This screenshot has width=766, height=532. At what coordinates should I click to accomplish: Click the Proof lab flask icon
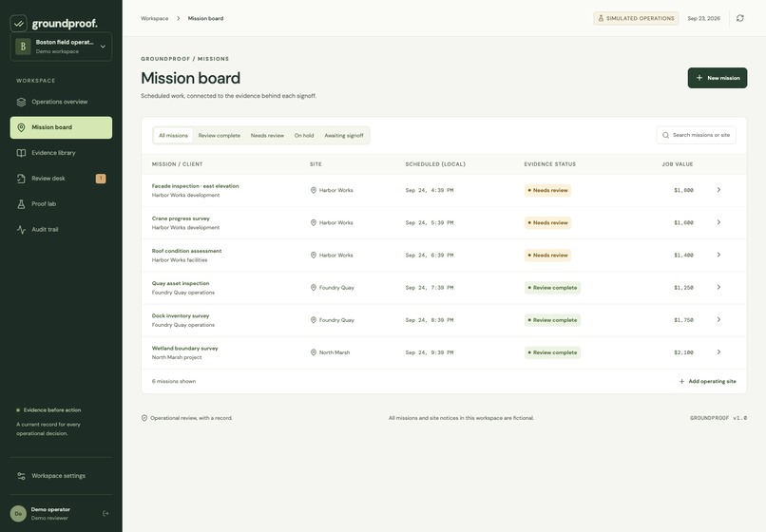(x=21, y=203)
